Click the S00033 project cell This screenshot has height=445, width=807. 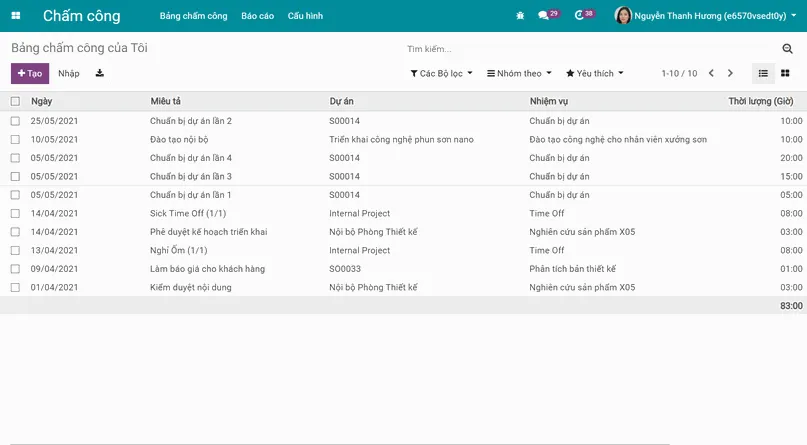[x=345, y=269]
